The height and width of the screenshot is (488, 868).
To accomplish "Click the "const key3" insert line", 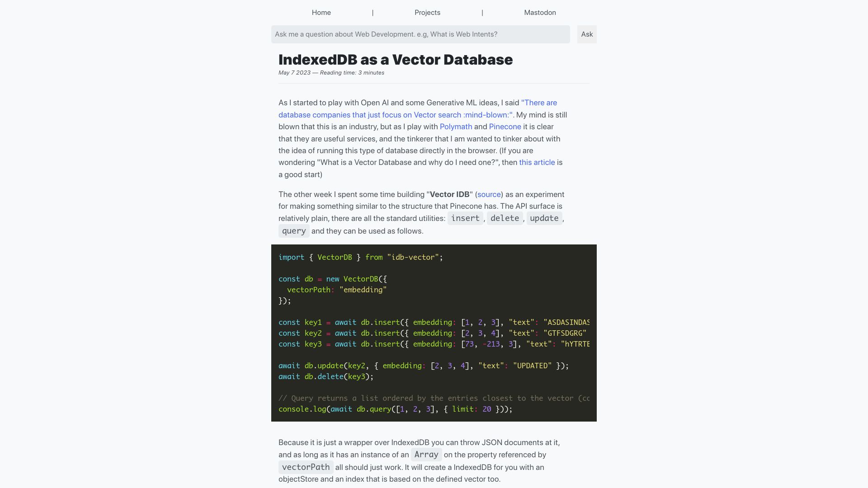I will pyautogui.click(x=434, y=344).
